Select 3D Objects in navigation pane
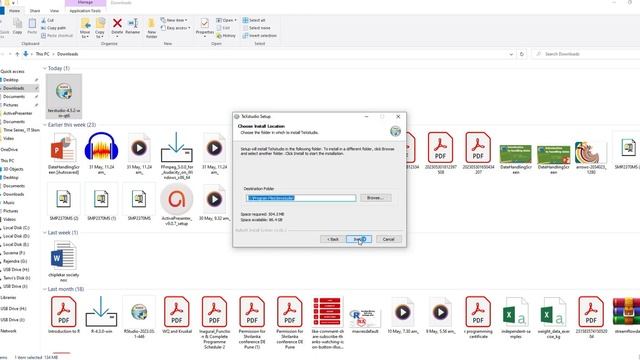 coord(13,169)
